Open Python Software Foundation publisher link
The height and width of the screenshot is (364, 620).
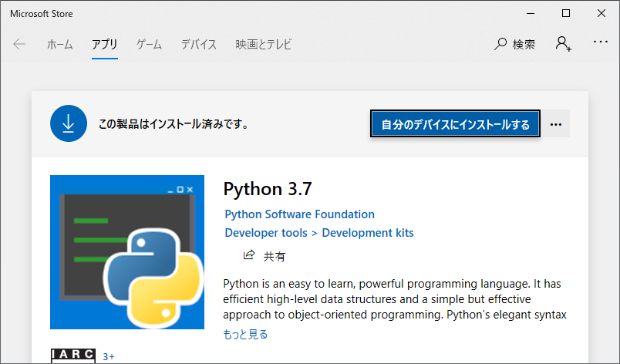pos(299,214)
